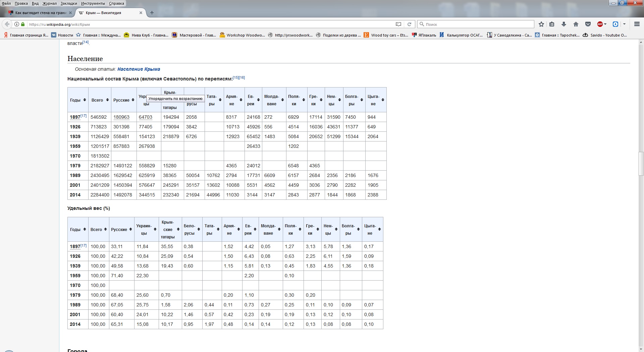644x352 pixels.
Task: Click the Adblock Plus ABP icon
Action: pos(600,24)
